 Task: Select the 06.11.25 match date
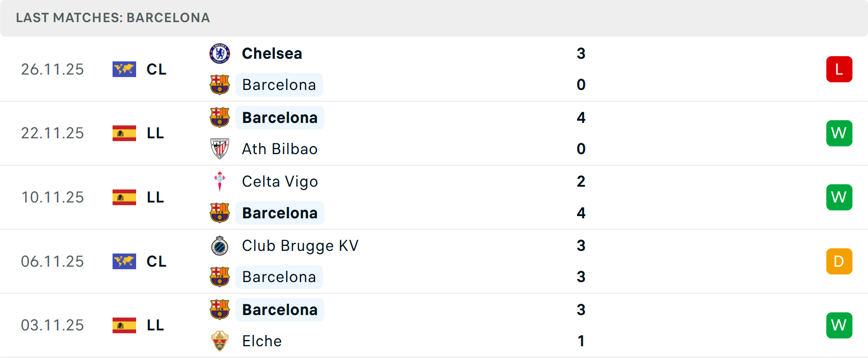coord(52,261)
